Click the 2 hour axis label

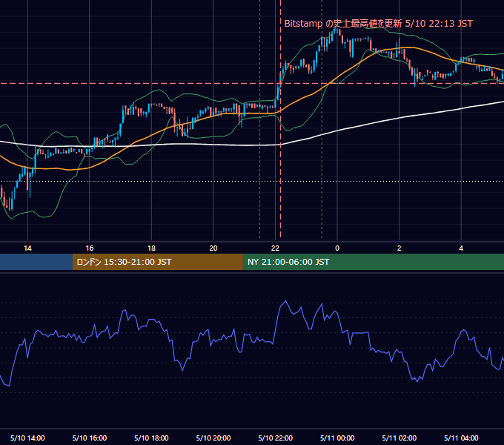(399, 248)
